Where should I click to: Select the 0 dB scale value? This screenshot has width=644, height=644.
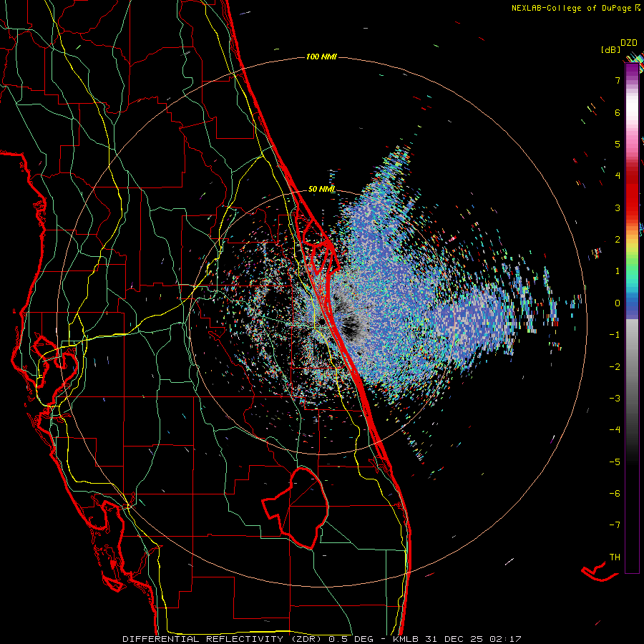tap(618, 303)
